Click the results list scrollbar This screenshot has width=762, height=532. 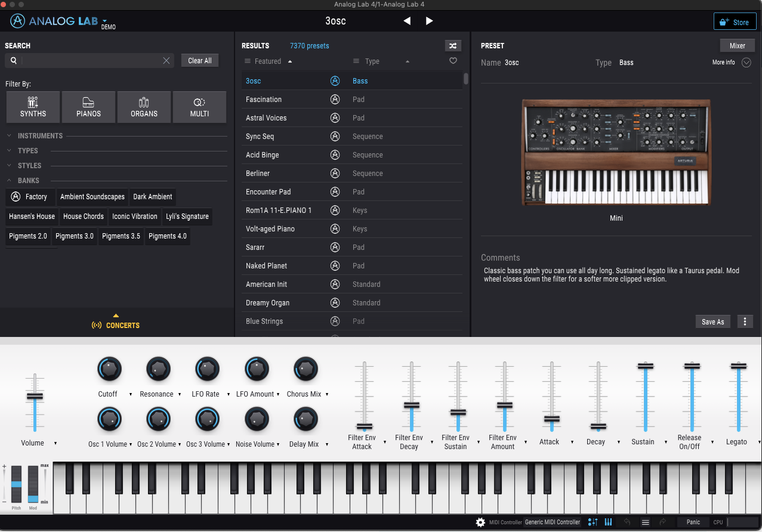466,79
